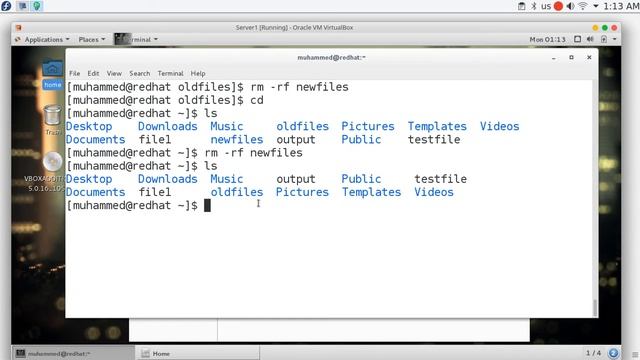The height and width of the screenshot is (360, 640).
Task: Open the Places menu in GNOME panel
Action: [x=92, y=40]
